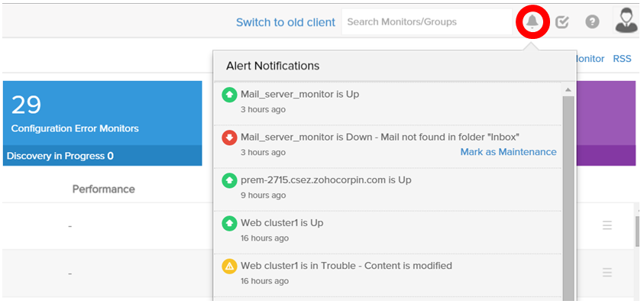Image resolution: width=644 pixels, height=304 pixels.
Task: Open the help question mark icon
Action: pyautogui.click(x=592, y=22)
